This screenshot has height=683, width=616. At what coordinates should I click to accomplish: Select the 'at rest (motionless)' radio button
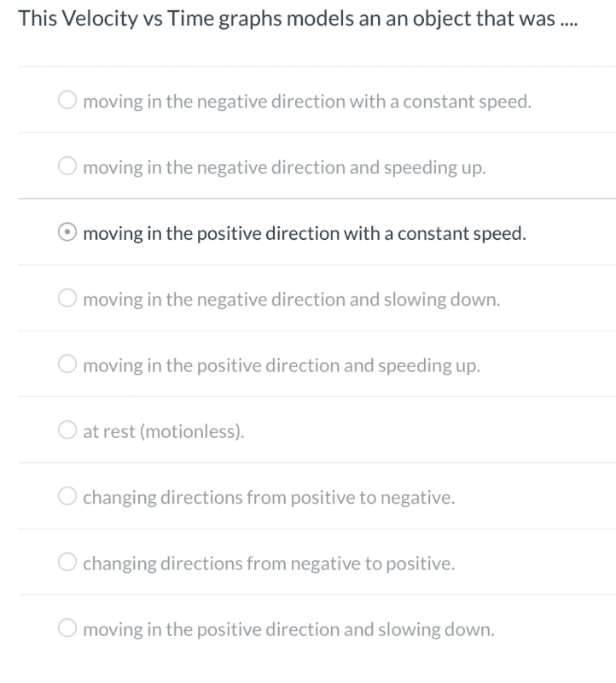pos(68,431)
